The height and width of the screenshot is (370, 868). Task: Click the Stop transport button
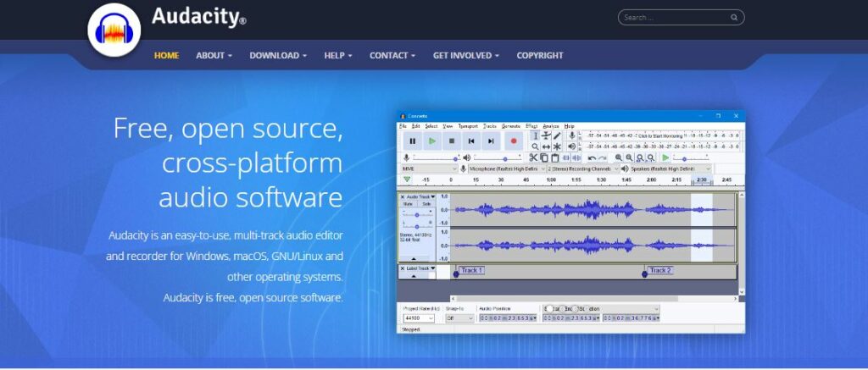[x=452, y=141]
